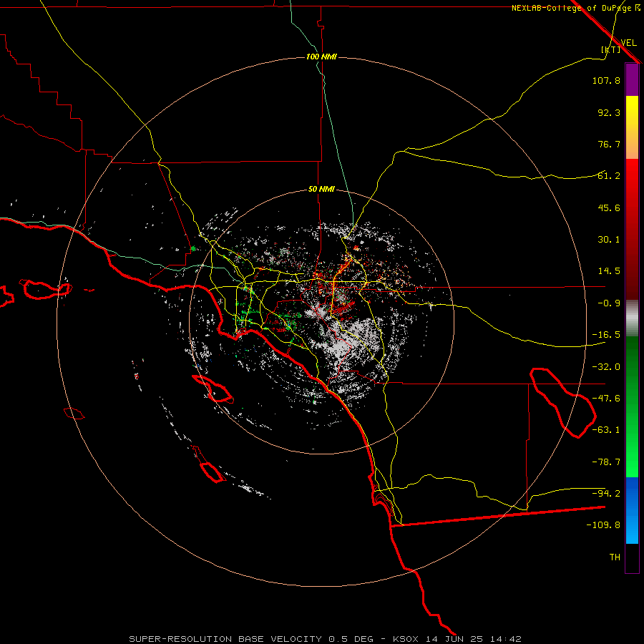Click the -63.1 scale value

[606, 430]
